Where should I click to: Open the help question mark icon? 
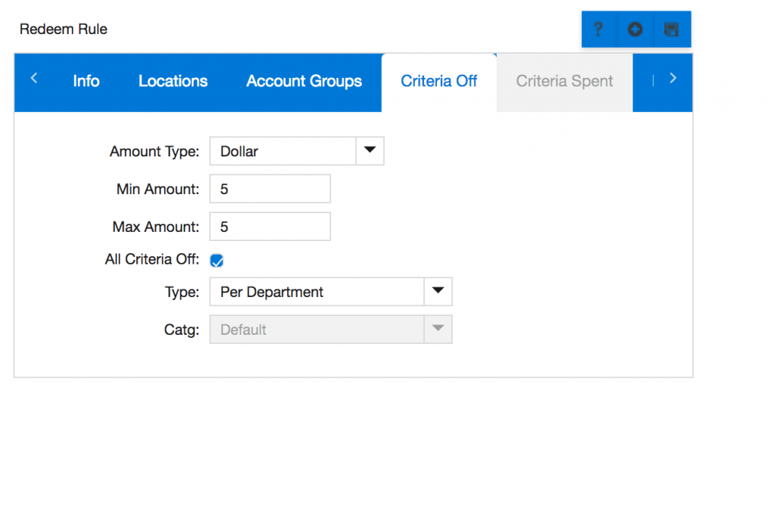point(599,29)
